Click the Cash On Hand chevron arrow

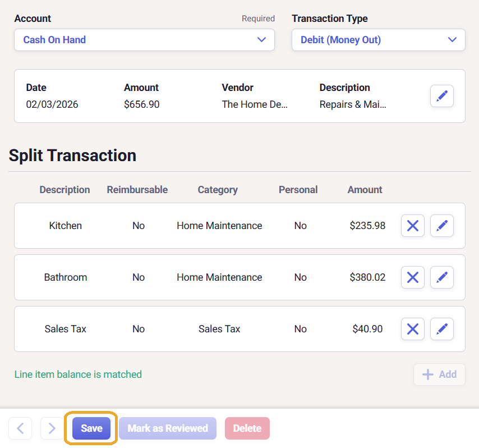click(261, 40)
